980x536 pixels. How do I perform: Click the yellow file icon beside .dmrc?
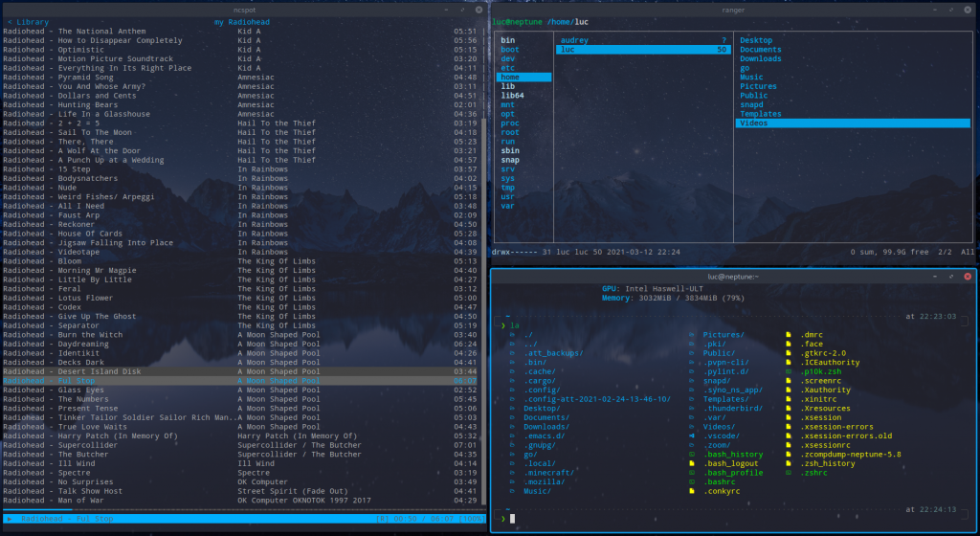tap(789, 335)
